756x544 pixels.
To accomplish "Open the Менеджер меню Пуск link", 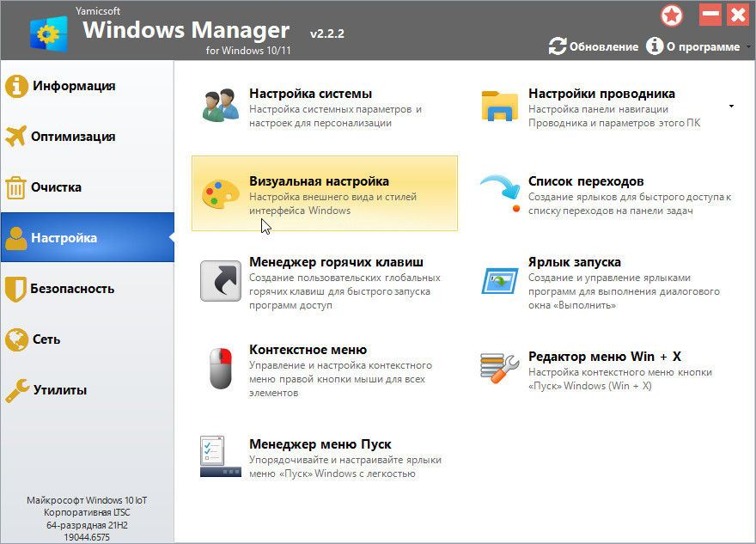I will (320, 444).
